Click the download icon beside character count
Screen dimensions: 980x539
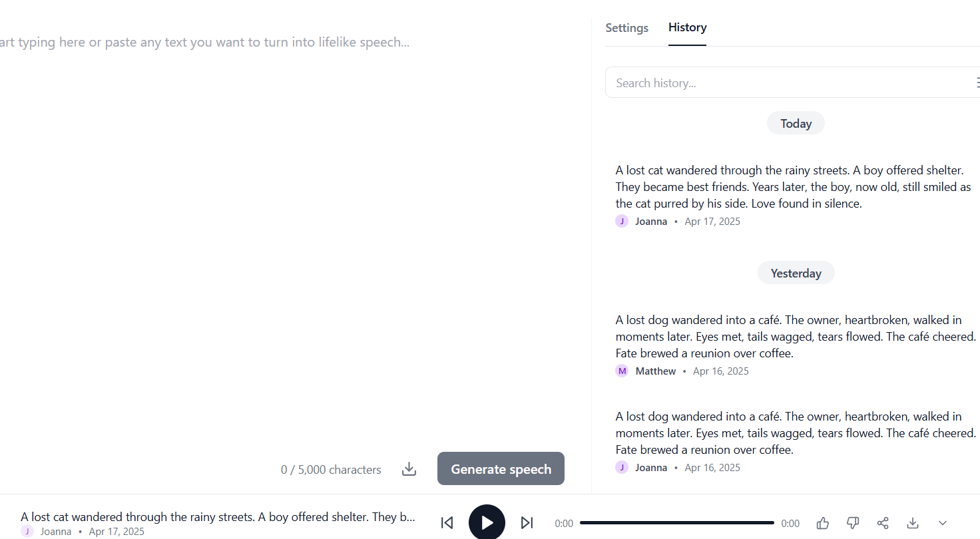tap(409, 469)
